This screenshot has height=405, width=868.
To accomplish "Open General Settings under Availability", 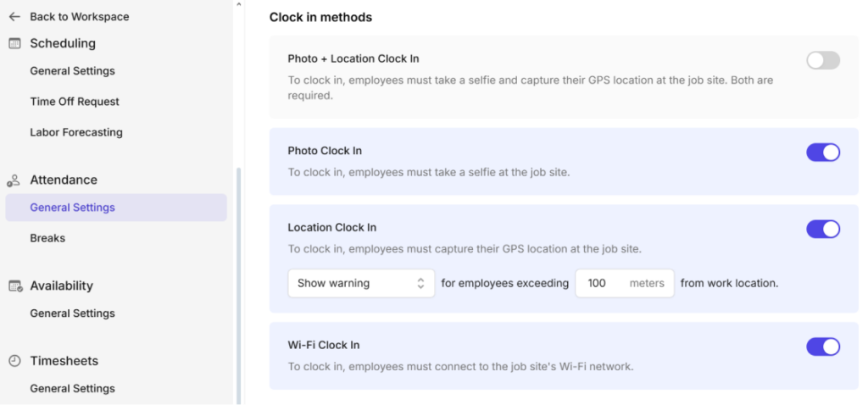I will 73,313.
